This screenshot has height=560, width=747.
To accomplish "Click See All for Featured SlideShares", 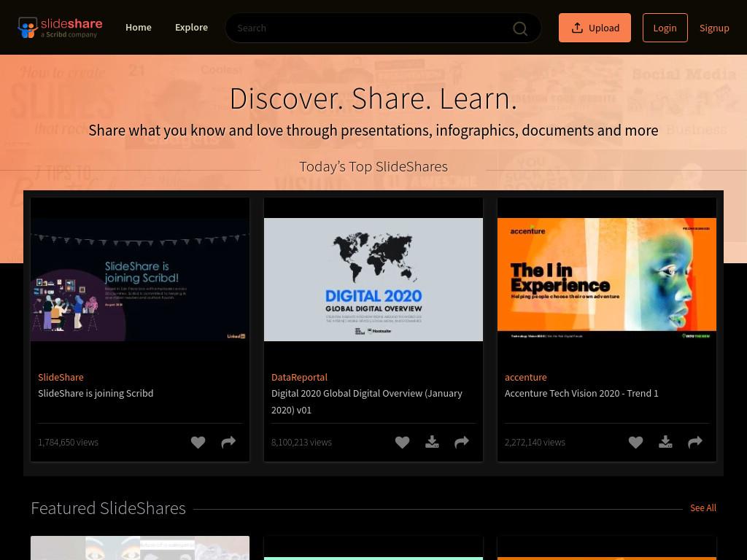I will (703, 508).
